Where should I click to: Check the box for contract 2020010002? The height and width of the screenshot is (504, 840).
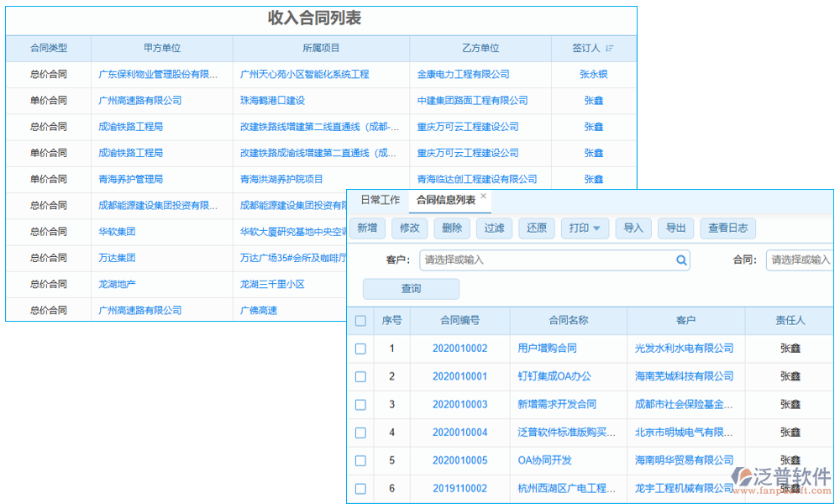point(360,349)
